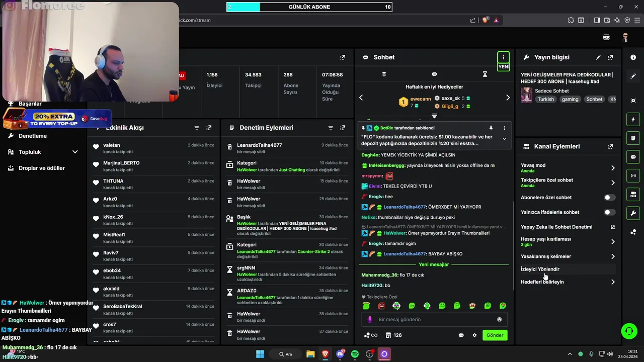Viewport: 644px width, 362px height.
Task: Go to previous weekly top gifters page
Action: coord(361,98)
